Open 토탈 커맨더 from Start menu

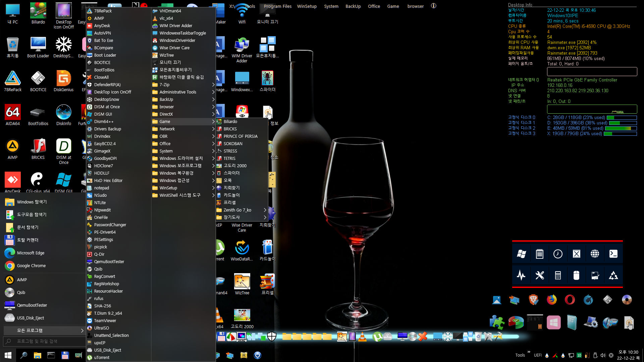(x=44, y=240)
